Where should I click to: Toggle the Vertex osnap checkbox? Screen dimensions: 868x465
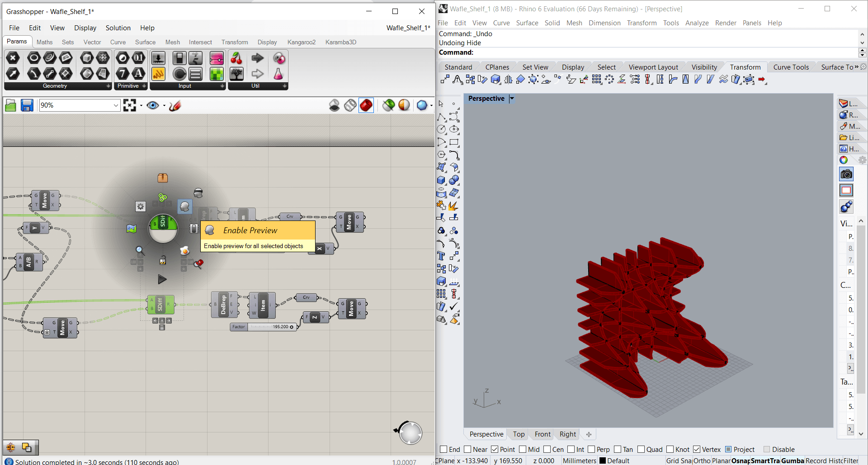coord(697,449)
